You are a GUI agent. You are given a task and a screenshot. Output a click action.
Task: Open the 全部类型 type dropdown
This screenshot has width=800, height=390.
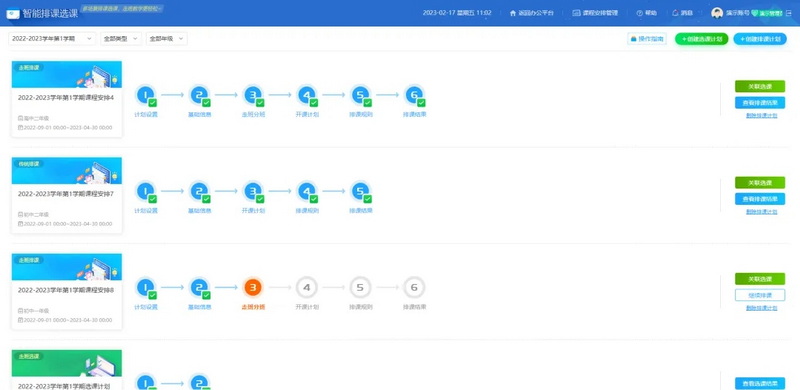pyautogui.click(x=121, y=39)
